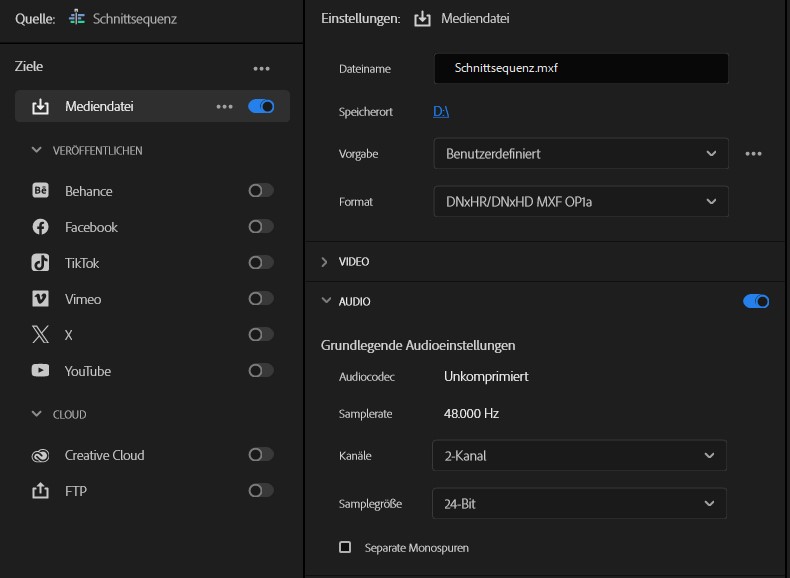Viewport: 790px width, 578px height.
Task: Click the Vimeo logo icon
Action: [41, 299]
